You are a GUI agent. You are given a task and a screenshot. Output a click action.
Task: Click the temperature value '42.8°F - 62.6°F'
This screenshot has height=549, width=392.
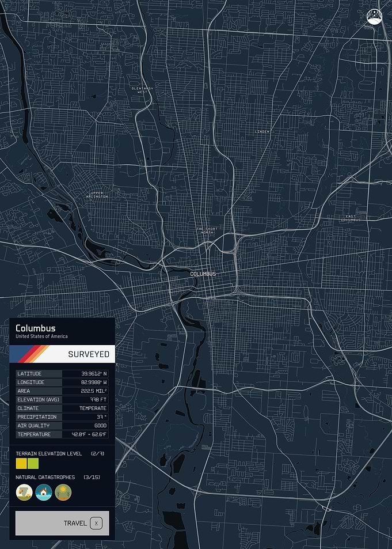(x=89, y=434)
